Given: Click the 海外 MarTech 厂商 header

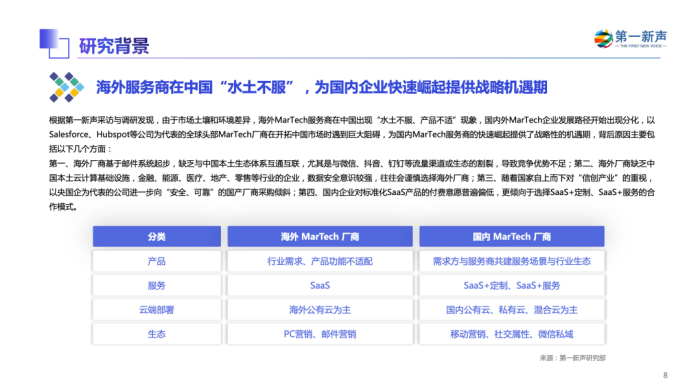Looking at the screenshot, I should click(320, 237).
